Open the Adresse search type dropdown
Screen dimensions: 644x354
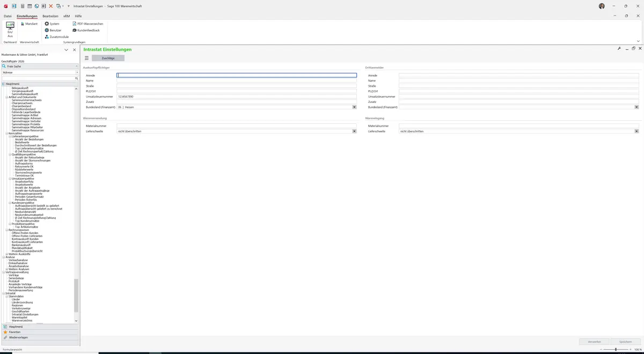77,72
